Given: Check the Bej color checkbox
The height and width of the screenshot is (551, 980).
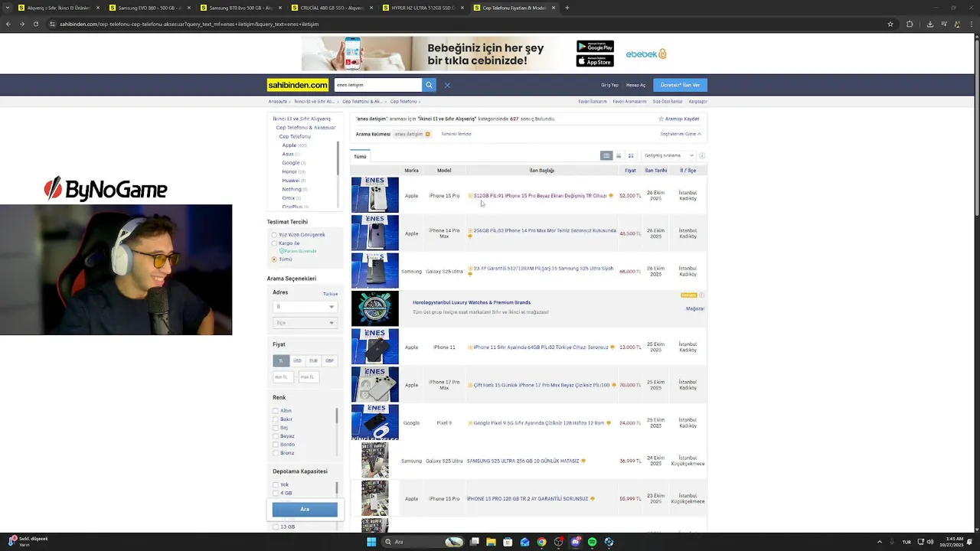Looking at the screenshot, I should tap(276, 428).
